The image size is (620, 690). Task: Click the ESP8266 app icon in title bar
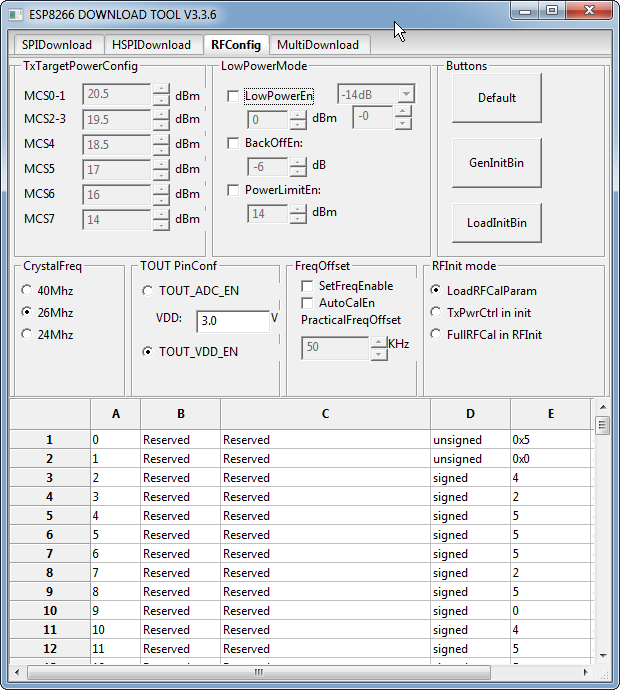coord(16,15)
